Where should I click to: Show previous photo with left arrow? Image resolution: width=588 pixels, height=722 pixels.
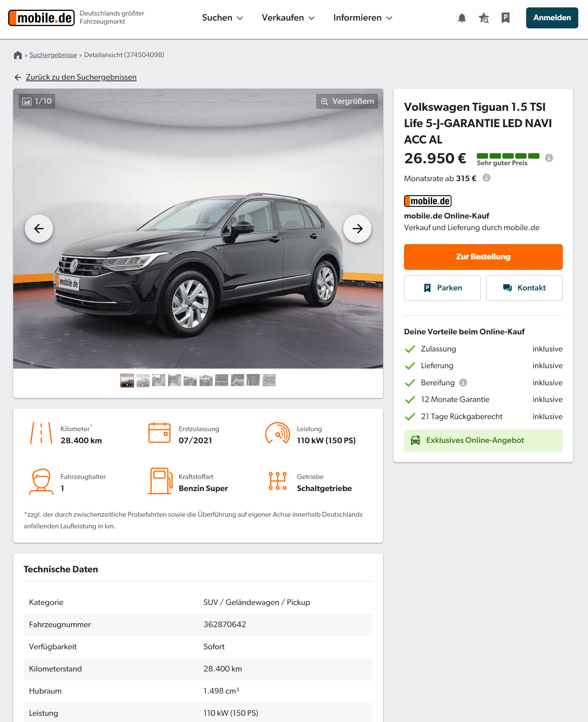[39, 229]
